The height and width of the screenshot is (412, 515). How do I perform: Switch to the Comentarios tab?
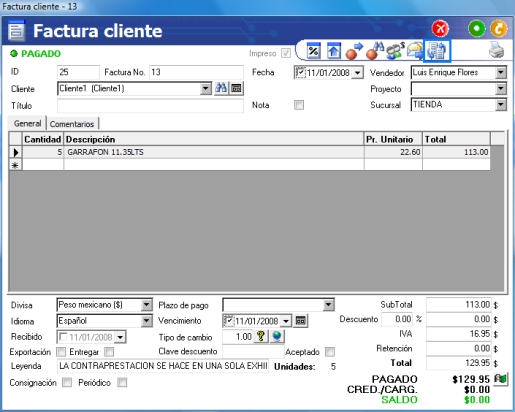pos(72,124)
